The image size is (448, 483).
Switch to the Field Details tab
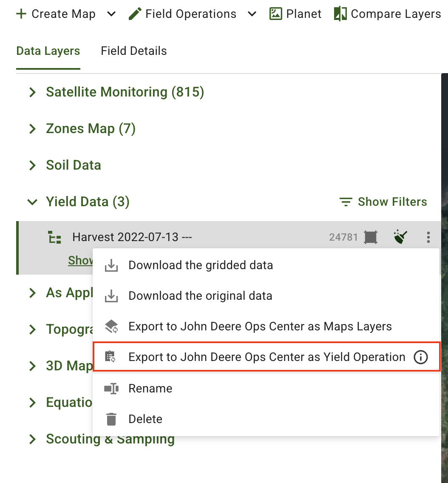click(x=133, y=51)
